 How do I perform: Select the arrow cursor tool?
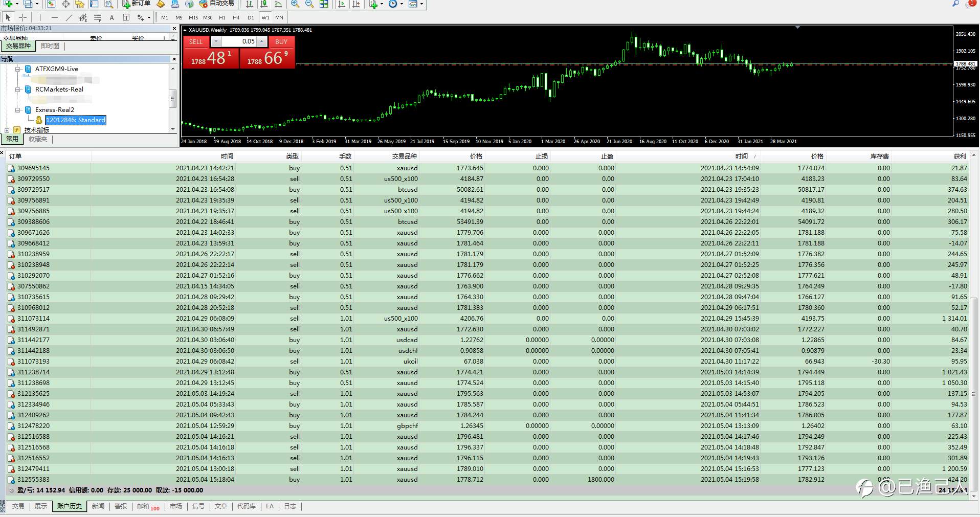(x=8, y=17)
